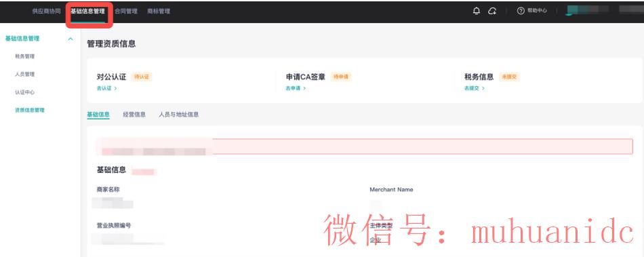Image resolution: width=644 pixels, height=257 pixels.
Task: Switch to the 经营信息 tab
Action: (x=134, y=115)
